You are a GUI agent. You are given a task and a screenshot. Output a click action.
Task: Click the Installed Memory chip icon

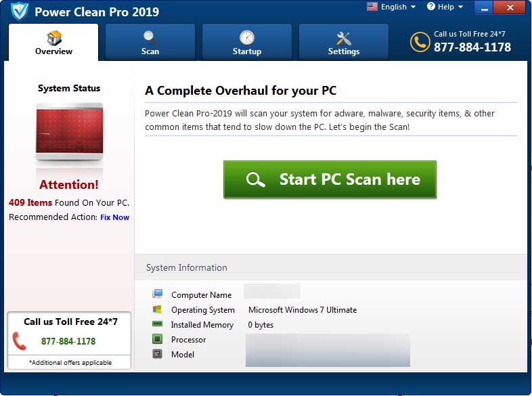(x=158, y=324)
